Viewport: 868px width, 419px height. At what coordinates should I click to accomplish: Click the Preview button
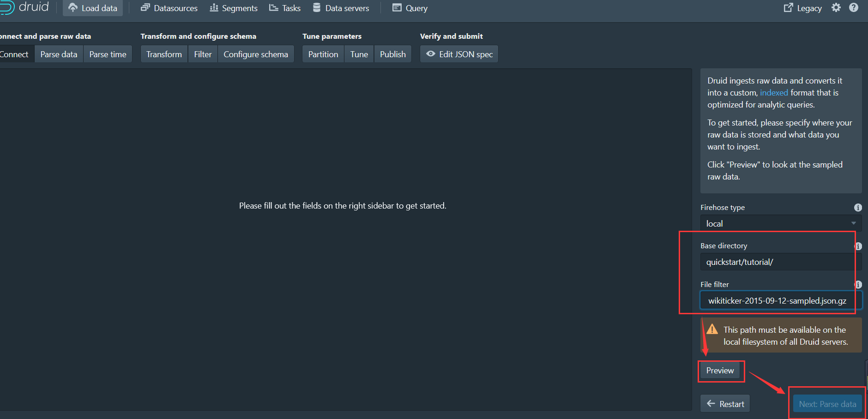tap(720, 371)
